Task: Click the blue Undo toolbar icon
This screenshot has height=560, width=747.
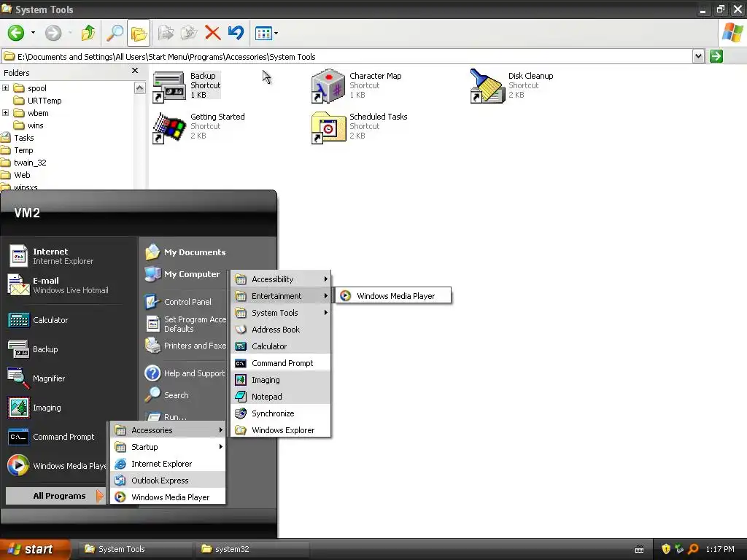Action: click(x=236, y=33)
